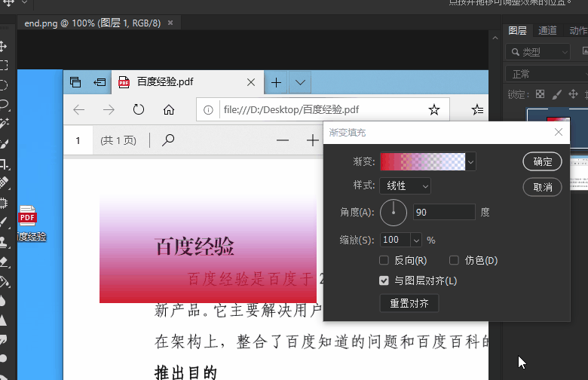This screenshot has height=380, width=588.
Task: Click the file:///D:/Desktop address bar
Action: click(323, 109)
